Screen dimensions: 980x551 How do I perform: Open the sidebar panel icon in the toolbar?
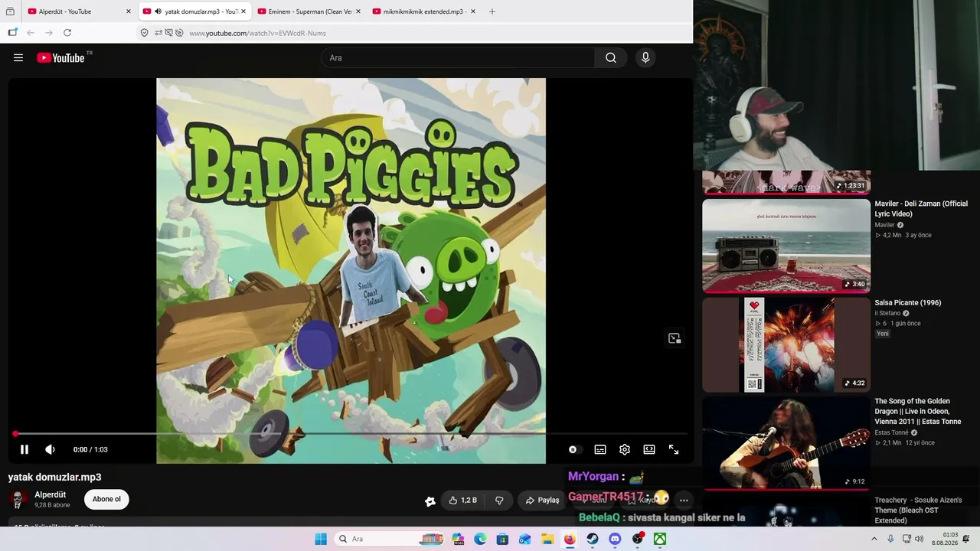tap(12, 33)
